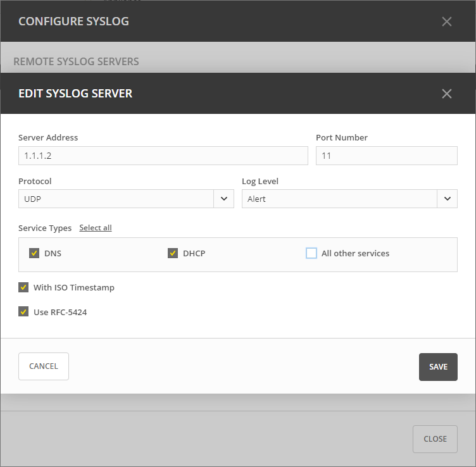Image resolution: width=476 pixels, height=467 pixels.
Task: Disable the With ISO Timestamp checkbox
Action: [x=23, y=287]
